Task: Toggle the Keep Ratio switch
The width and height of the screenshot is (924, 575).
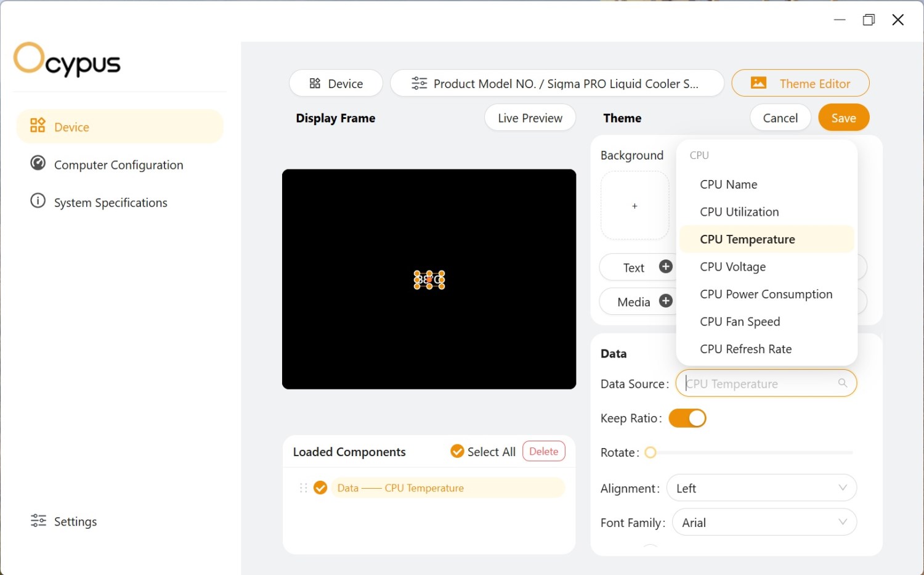Action: click(x=687, y=418)
